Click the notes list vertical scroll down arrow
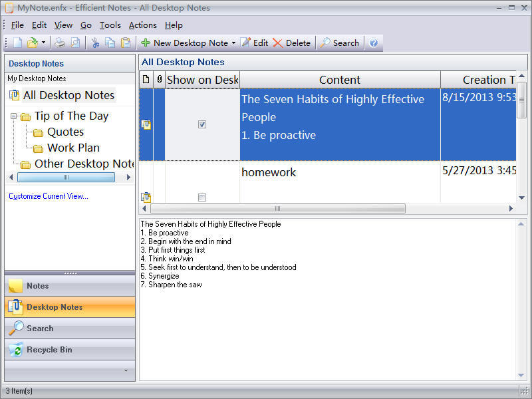 pyautogui.click(x=522, y=198)
